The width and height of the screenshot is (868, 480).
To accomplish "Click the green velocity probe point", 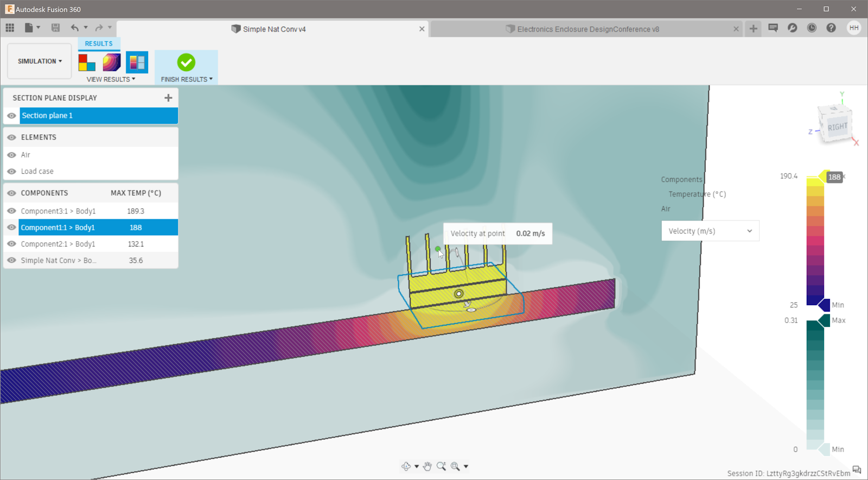I will point(438,249).
